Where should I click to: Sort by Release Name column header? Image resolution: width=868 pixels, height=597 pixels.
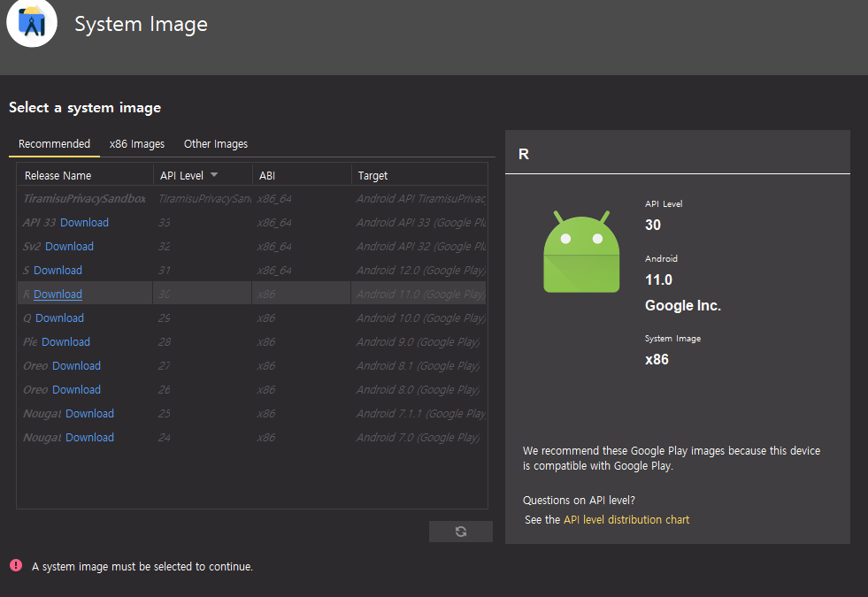pos(85,175)
